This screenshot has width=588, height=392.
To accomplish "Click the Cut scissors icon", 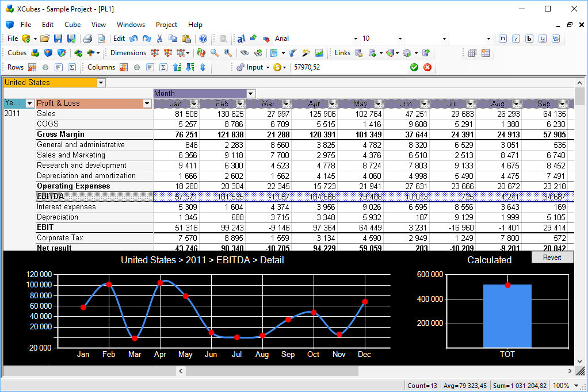I will [x=160, y=39].
